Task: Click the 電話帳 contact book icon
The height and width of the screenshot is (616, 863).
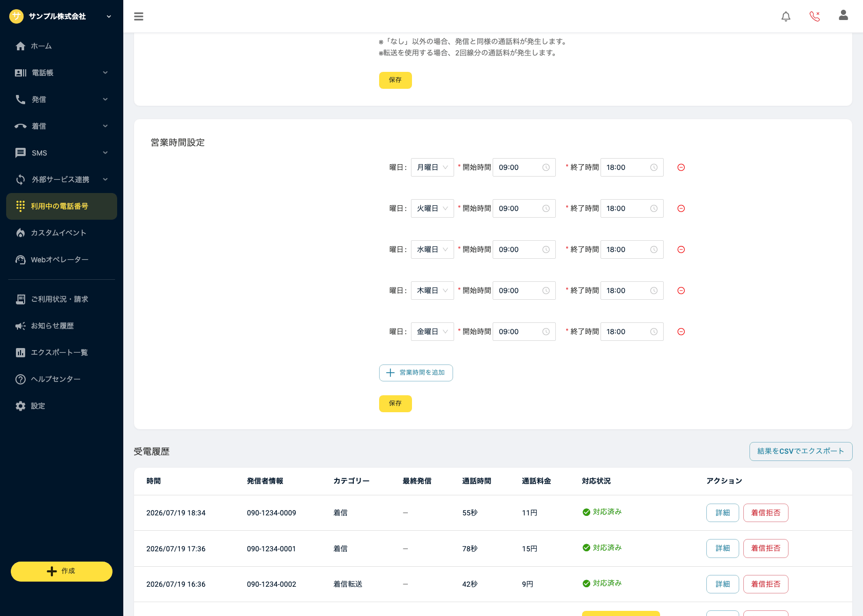Action: coord(21,73)
